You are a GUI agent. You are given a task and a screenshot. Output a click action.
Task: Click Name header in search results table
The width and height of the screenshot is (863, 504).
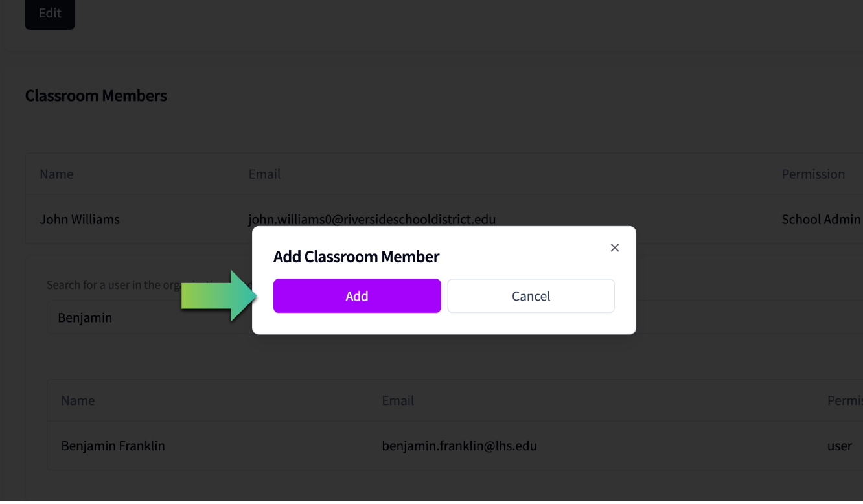(x=78, y=400)
